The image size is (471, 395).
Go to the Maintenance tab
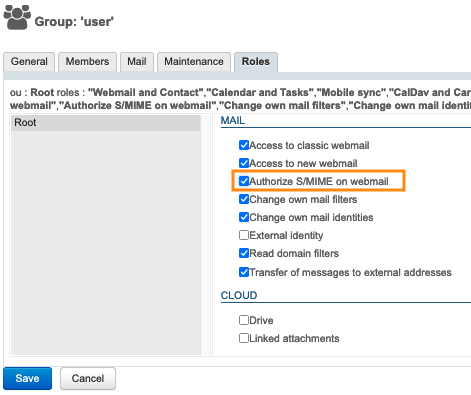(x=194, y=62)
